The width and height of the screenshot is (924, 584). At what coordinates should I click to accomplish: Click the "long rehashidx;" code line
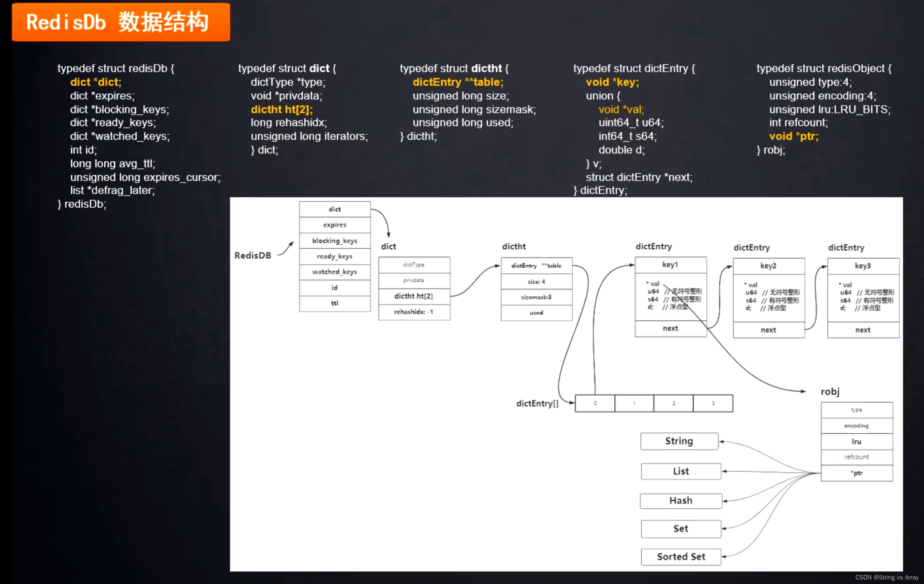coord(289,122)
